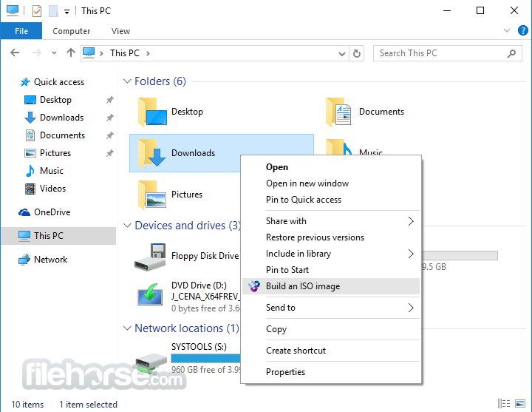Select OneDrive in the navigation pane
This screenshot has width=532, height=412.
pyautogui.click(x=44, y=212)
